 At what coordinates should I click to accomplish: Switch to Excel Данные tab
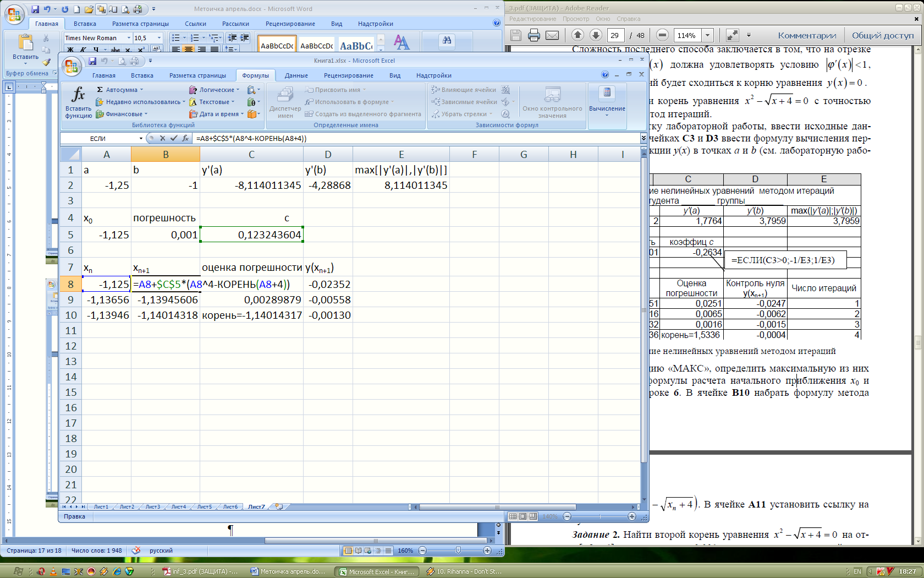(296, 75)
